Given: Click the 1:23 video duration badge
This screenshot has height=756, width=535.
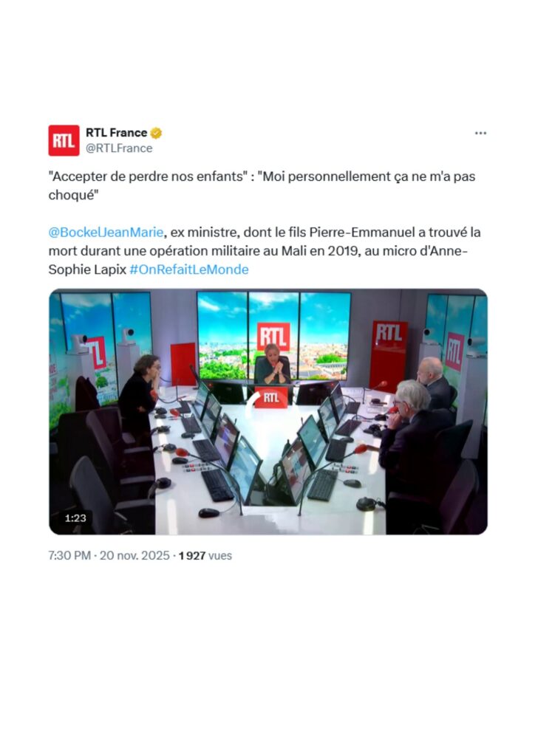Looking at the screenshot, I should [75, 518].
